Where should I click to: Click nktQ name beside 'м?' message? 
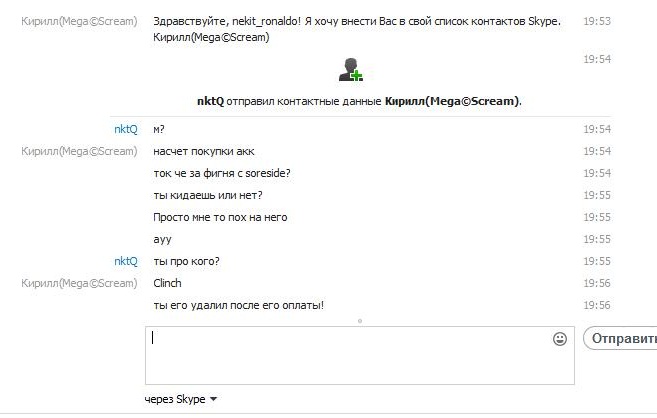(x=125, y=129)
